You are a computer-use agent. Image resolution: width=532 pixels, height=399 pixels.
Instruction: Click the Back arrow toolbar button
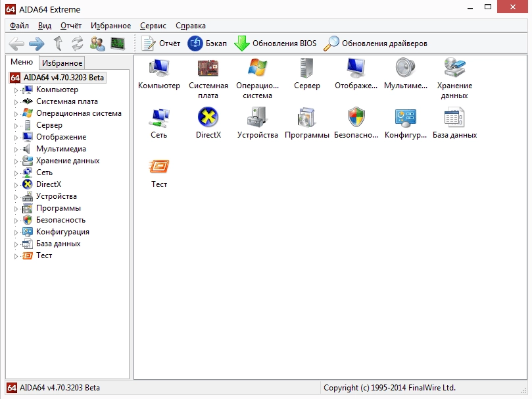16,43
